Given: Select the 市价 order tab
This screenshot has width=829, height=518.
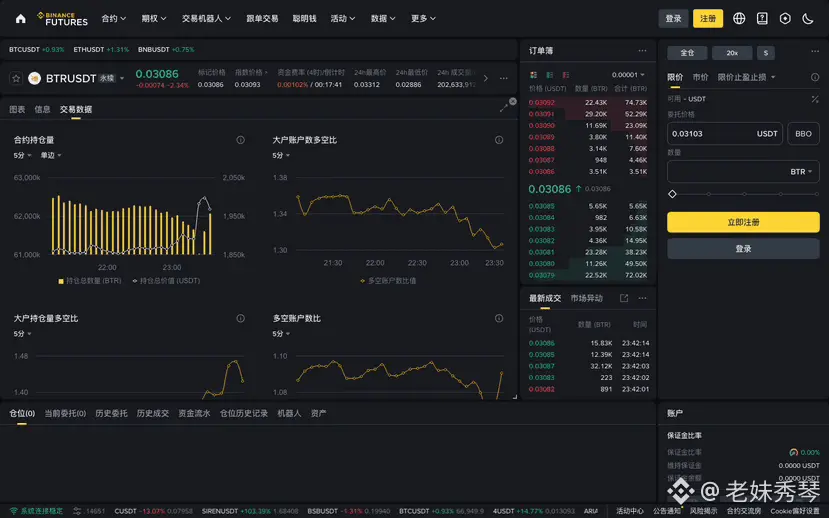Looking at the screenshot, I should 700,77.
